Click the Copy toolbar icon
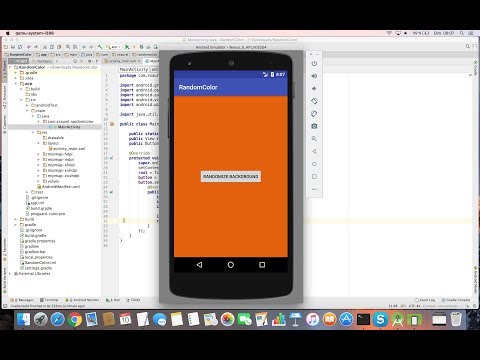Viewport: 480px width, 360px height. 52,47
